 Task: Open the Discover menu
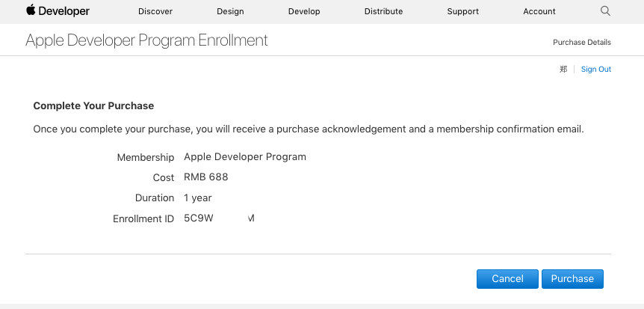point(155,11)
